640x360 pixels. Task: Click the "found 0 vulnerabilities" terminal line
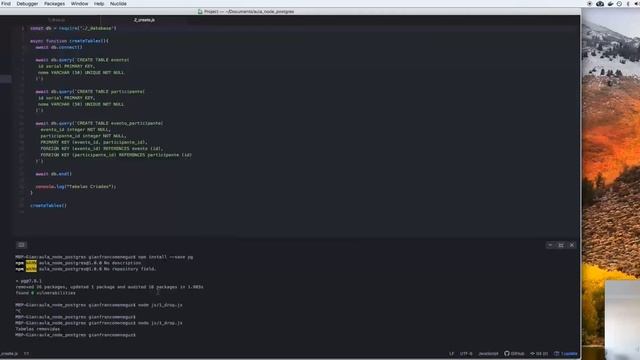pyautogui.click(x=45, y=293)
